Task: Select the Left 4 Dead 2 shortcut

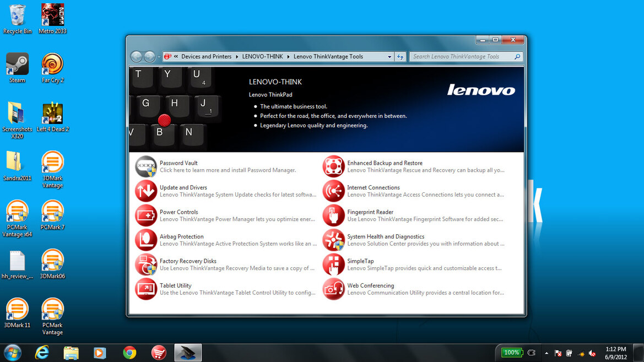Action: (52, 117)
